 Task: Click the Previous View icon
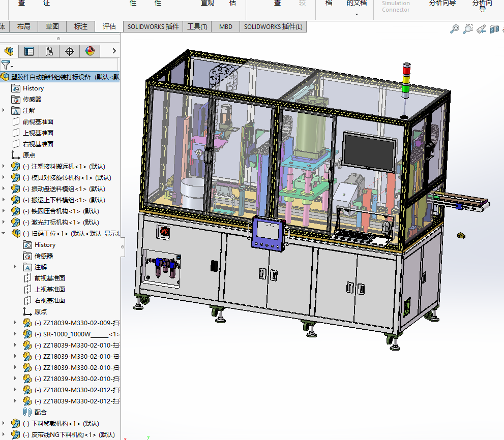(481, 29)
